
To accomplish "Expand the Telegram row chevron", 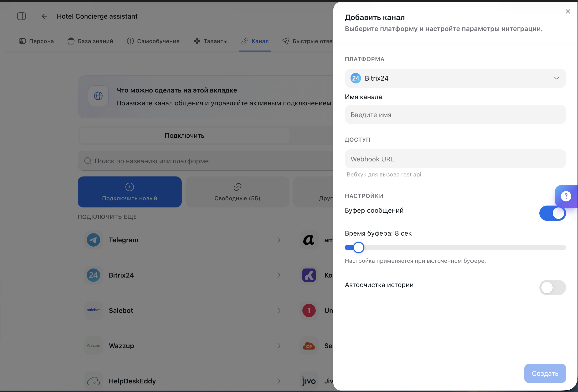I will [279, 240].
